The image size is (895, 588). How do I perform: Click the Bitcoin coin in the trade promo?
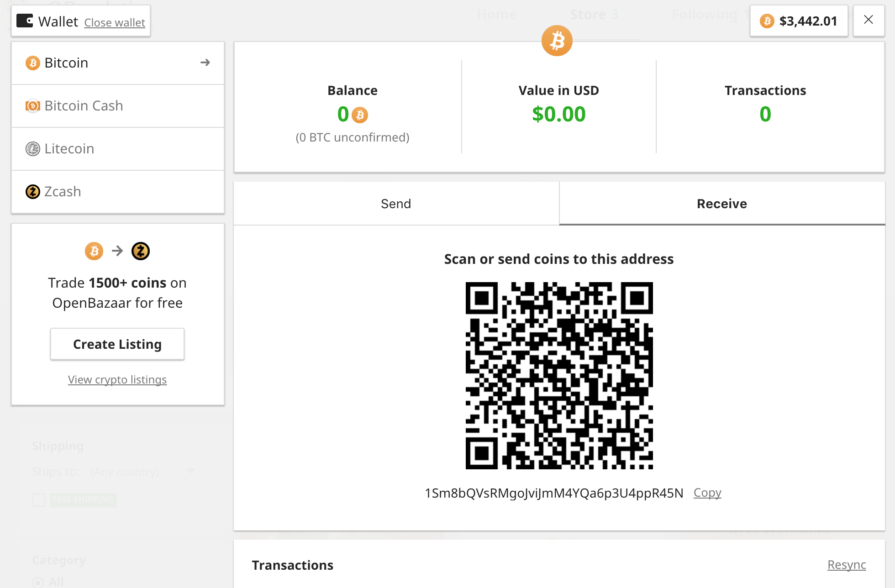coord(94,251)
